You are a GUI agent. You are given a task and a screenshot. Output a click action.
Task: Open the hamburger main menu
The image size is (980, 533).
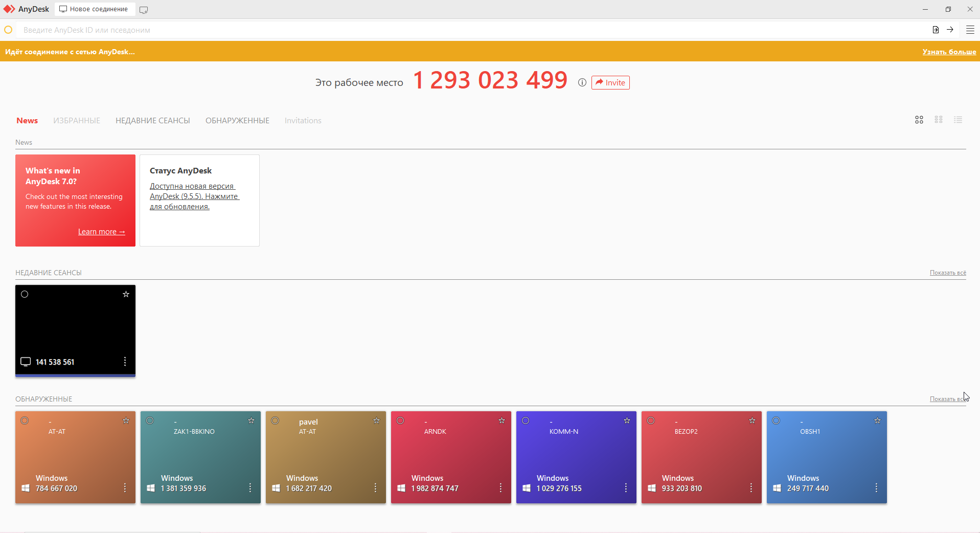coord(970,30)
